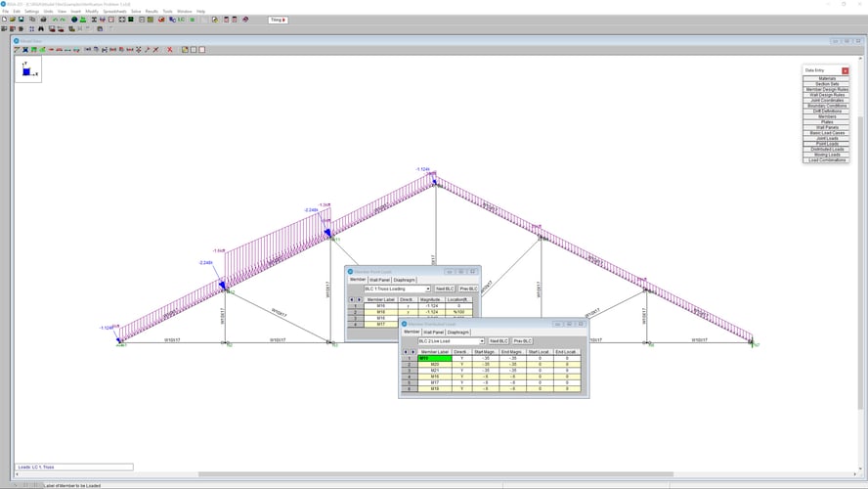
Task: Click Prev BLC in Member Point Loads window
Action: click(467, 289)
